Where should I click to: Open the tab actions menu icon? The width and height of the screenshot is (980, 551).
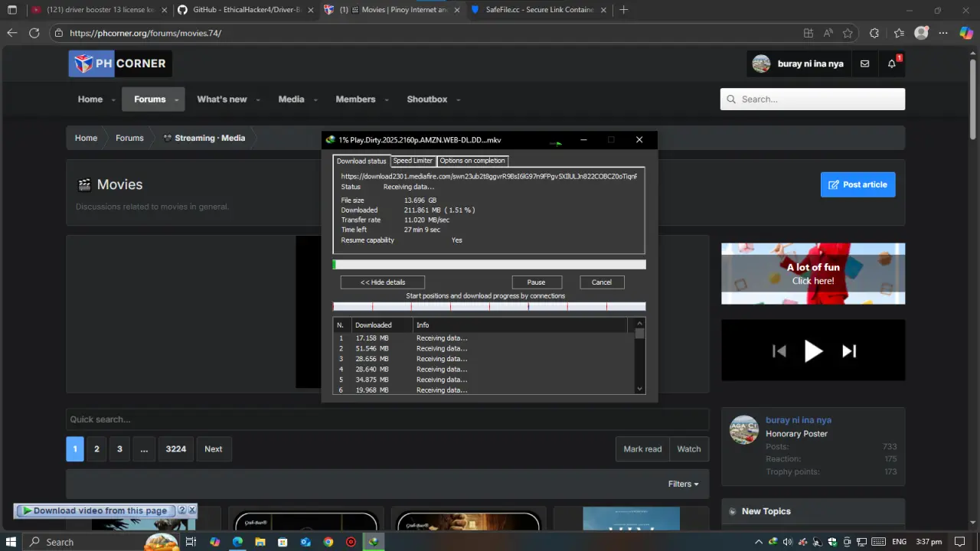coord(11,10)
